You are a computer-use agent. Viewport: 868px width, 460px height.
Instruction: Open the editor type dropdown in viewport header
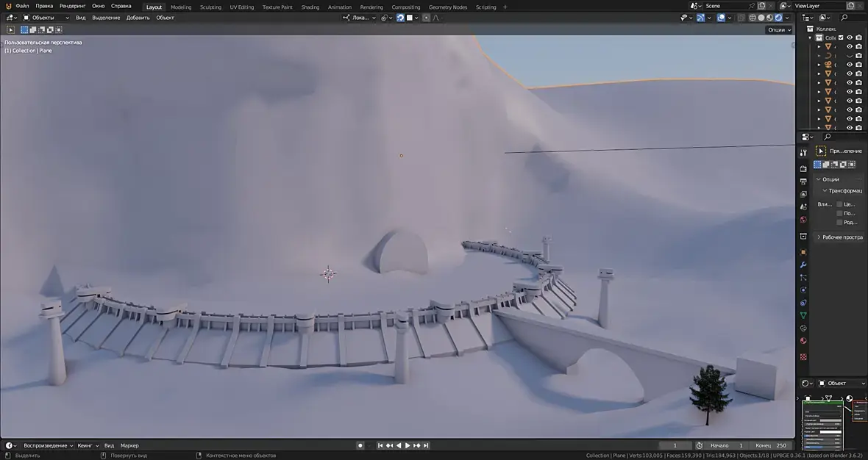(x=11, y=18)
